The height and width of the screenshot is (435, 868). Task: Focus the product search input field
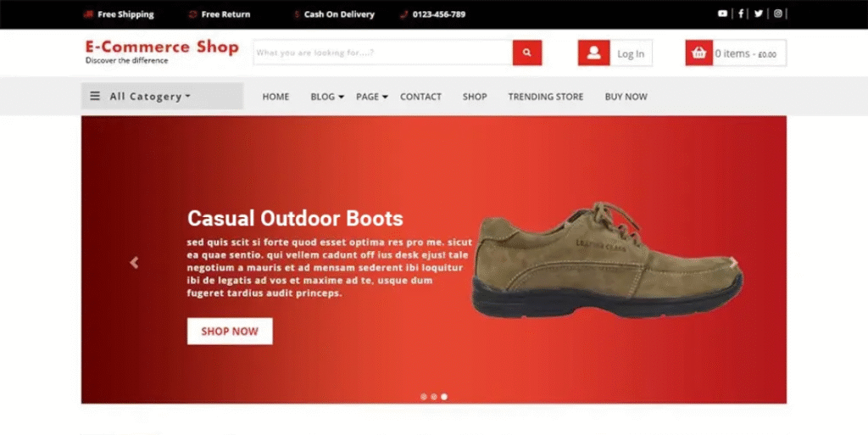pos(382,53)
